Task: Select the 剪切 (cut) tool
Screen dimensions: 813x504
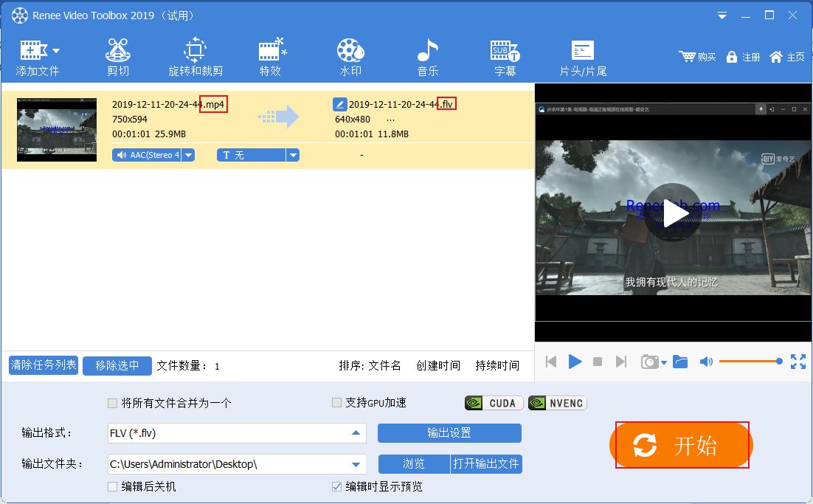Action: (x=118, y=55)
